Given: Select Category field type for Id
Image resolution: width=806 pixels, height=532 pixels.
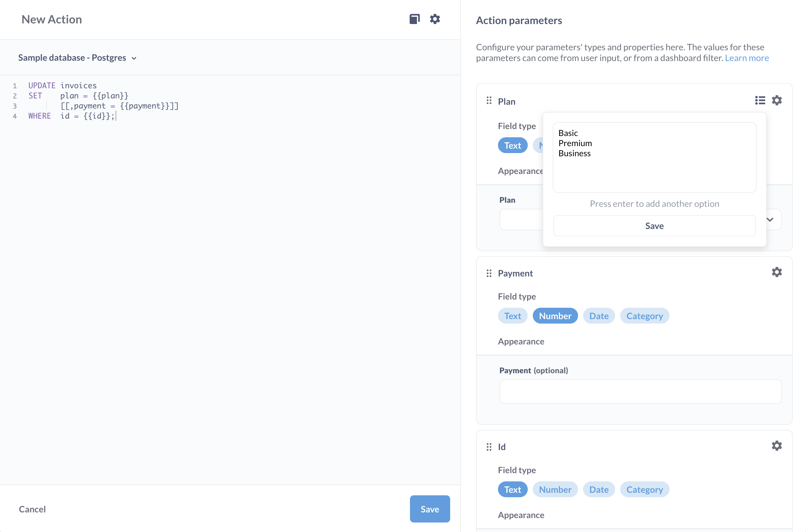Looking at the screenshot, I should (644, 490).
